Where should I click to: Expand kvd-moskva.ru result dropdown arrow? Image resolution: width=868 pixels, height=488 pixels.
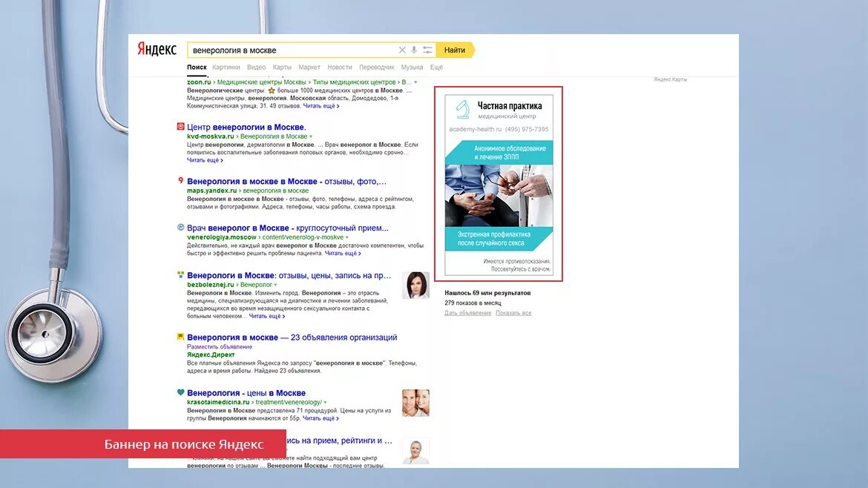click(311, 136)
